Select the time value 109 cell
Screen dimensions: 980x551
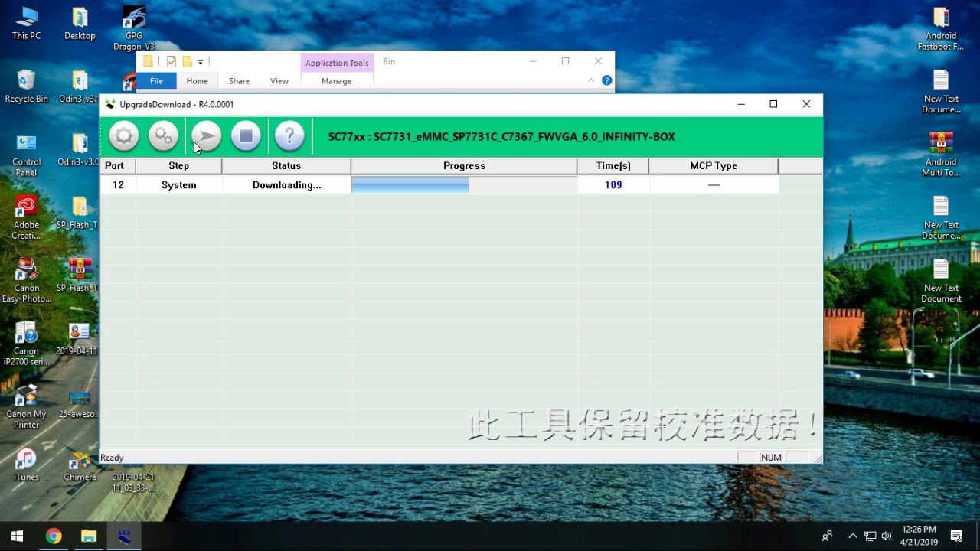pyautogui.click(x=613, y=185)
